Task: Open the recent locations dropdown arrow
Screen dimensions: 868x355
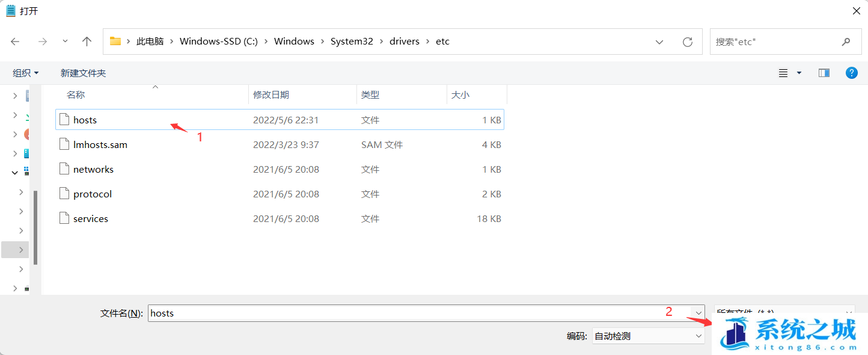Action: coord(65,42)
